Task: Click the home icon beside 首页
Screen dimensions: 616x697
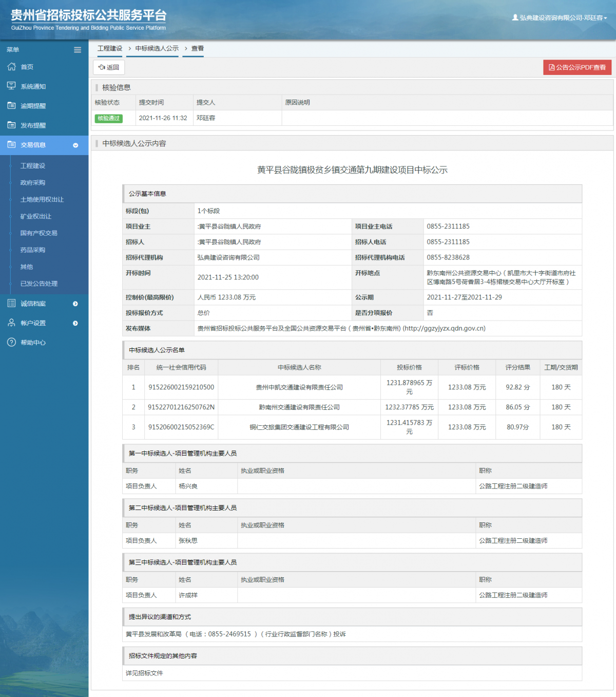Action: click(11, 67)
